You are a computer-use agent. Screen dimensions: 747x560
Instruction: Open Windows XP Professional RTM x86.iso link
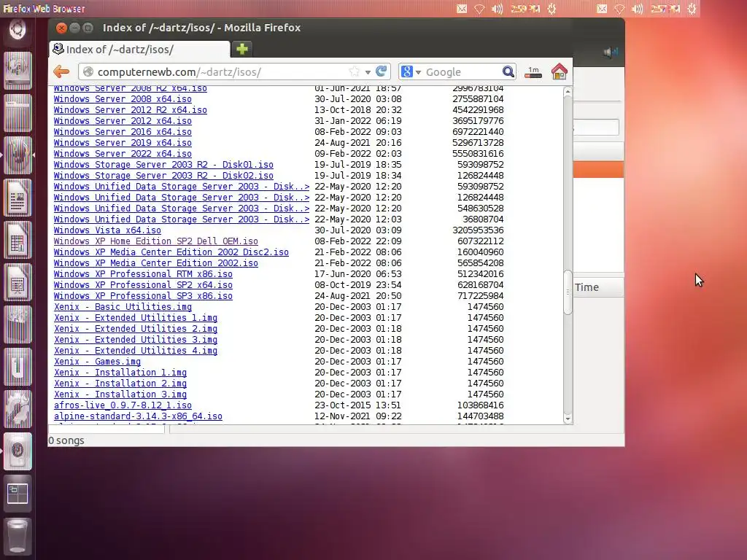143,274
